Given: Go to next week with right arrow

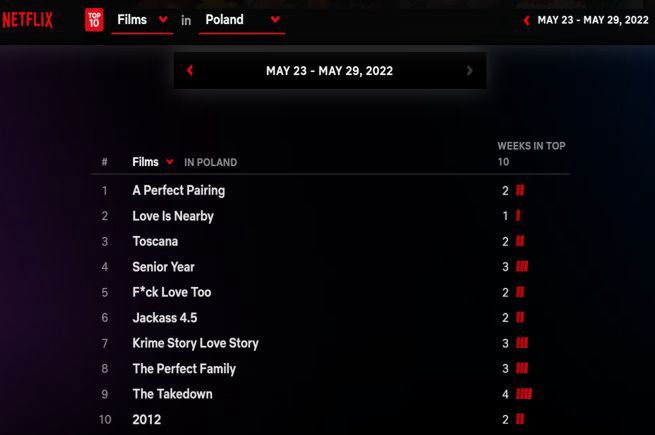Looking at the screenshot, I should [469, 70].
